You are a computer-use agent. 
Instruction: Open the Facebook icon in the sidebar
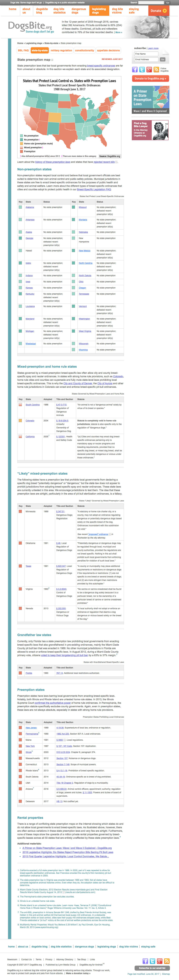pyautogui.click(x=135, y=70)
